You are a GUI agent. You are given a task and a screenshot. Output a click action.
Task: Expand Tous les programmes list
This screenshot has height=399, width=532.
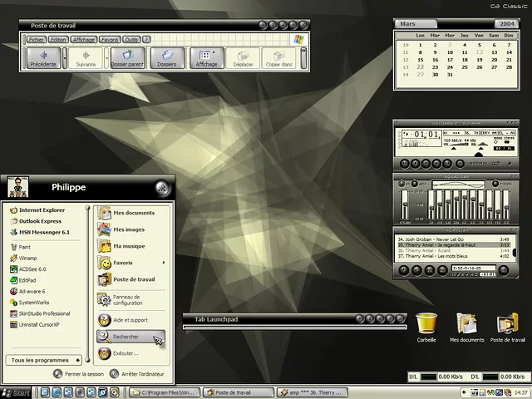(x=43, y=360)
